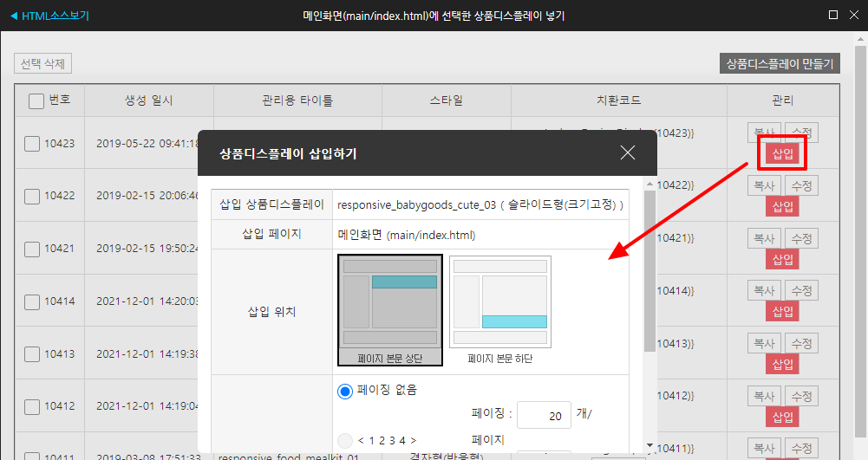Screen dimensions: 868x460
Task: Toggle the select-all checkbox beside 번호
Action: click(x=36, y=100)
